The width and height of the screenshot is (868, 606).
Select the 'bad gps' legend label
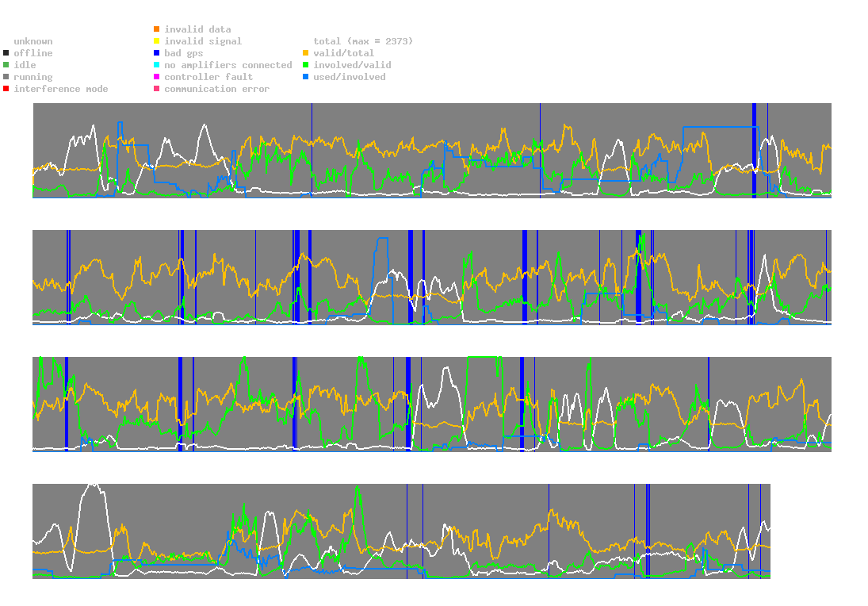pyautogui.click(x=184, y=53)
